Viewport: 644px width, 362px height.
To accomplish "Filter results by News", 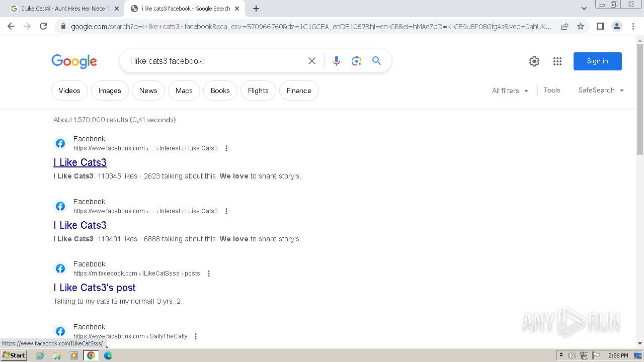I will click(148, 90).
